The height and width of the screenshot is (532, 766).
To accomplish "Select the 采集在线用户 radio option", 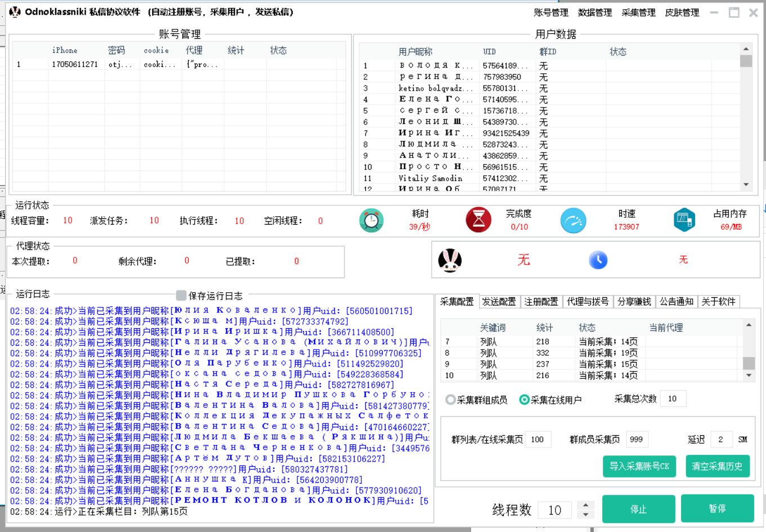I will [524, 400].
